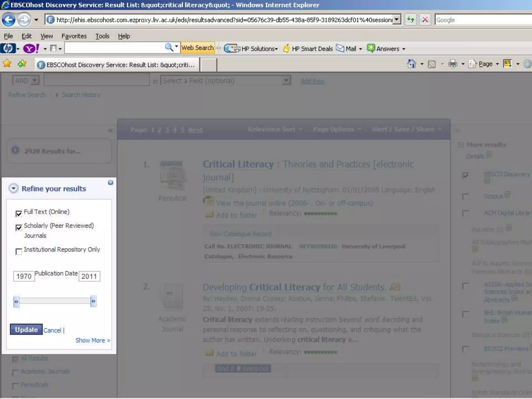Open the Tools menu
This screenshot has width=532, height=399.
point(102,36)
